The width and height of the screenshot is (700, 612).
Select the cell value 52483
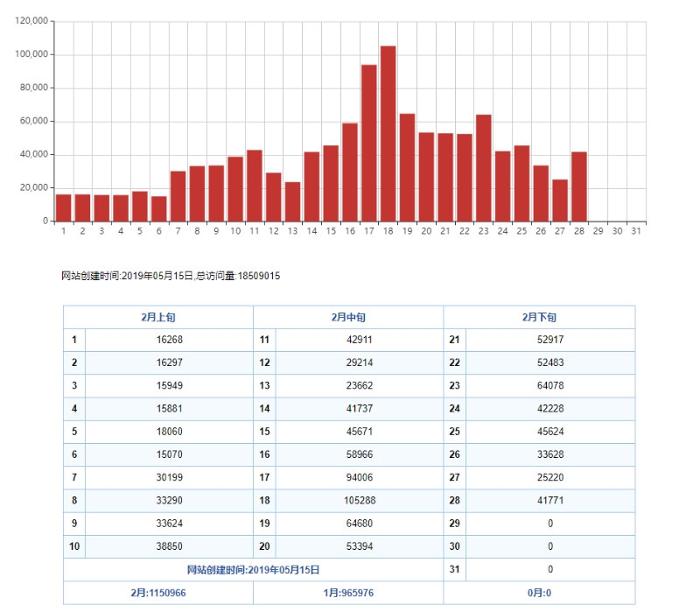550,362
